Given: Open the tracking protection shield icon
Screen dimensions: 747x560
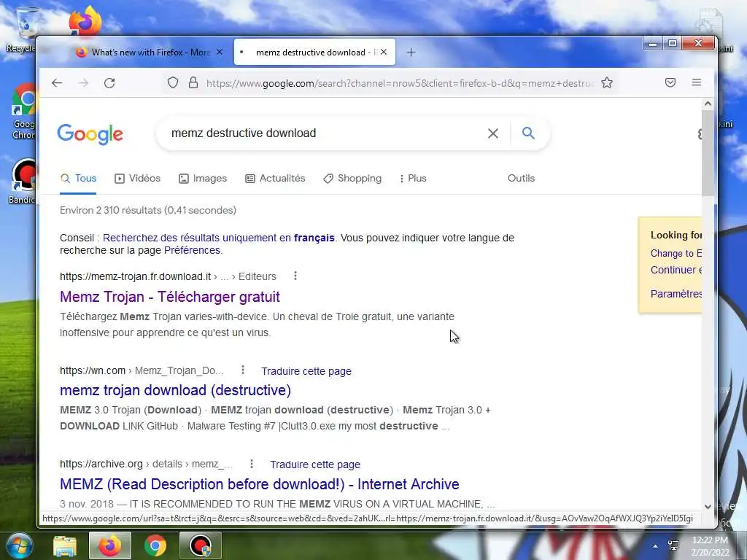Looking at the screenshot, I should (x=173, y=83).
